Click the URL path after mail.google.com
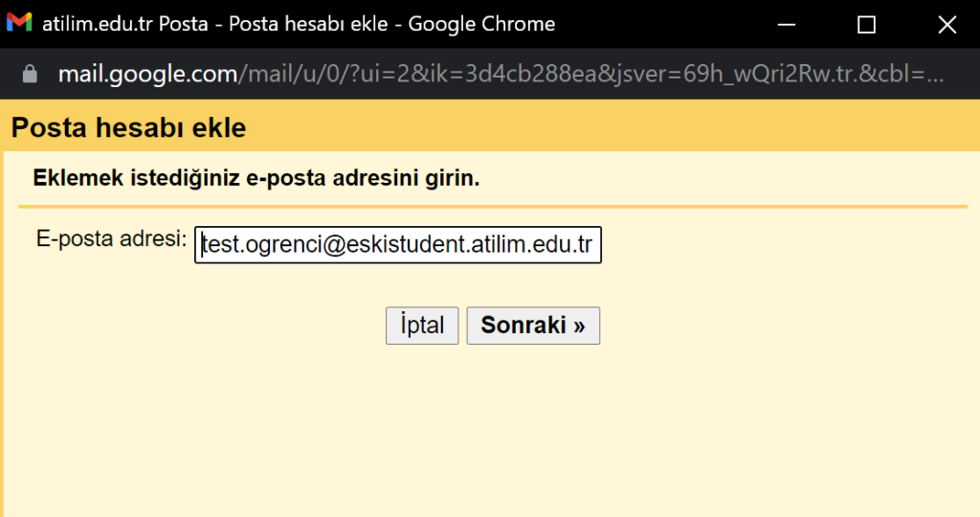The height and width of the screenshot is (517, 980). coord(479,74)
